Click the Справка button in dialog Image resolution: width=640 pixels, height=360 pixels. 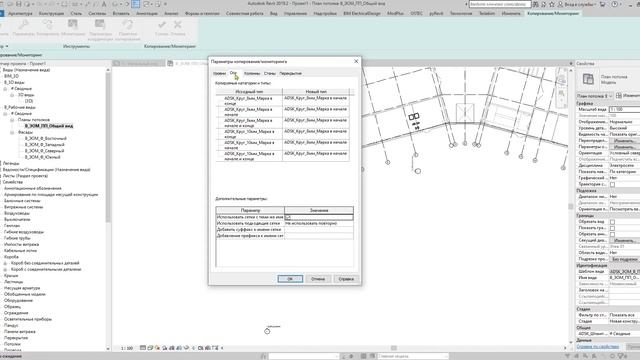[x=346, y=279]
